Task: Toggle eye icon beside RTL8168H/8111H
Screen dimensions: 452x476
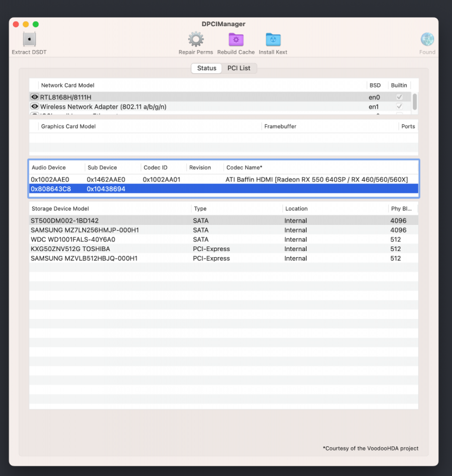Action: coord(35,97)
